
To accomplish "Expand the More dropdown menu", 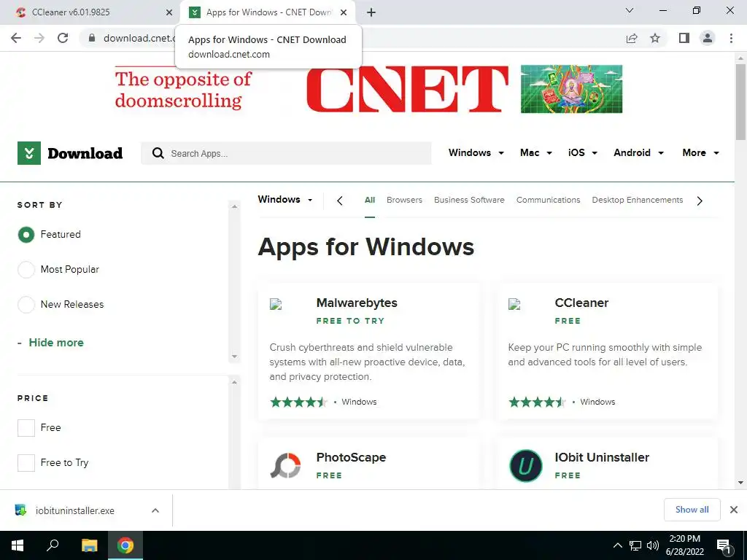I will tap(700, 153).
